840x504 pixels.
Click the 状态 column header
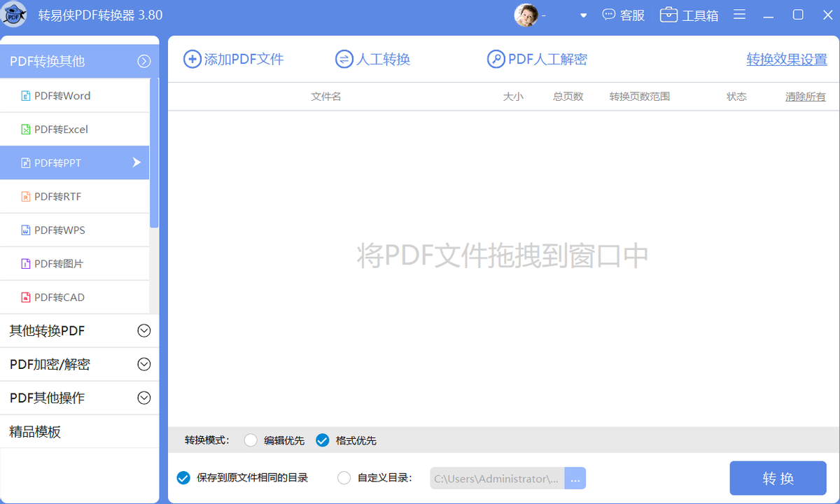(736, 97)
